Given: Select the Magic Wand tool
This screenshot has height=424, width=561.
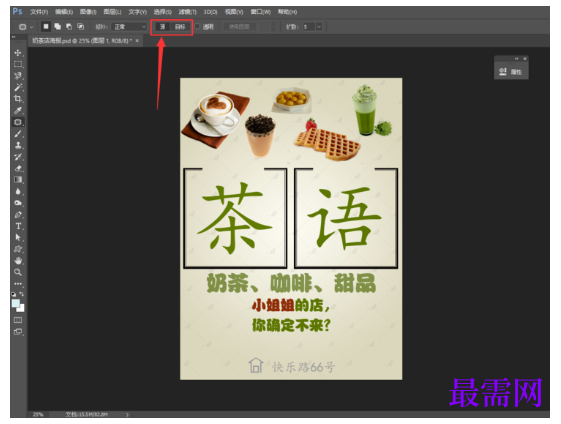Looking at the screenshot, I should click(x=18, y=87).
